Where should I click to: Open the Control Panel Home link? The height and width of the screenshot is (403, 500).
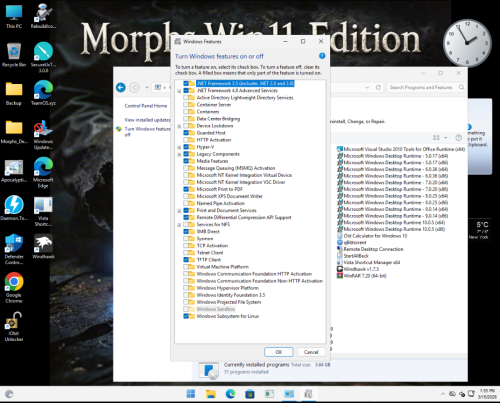click(x=146, y=106)
